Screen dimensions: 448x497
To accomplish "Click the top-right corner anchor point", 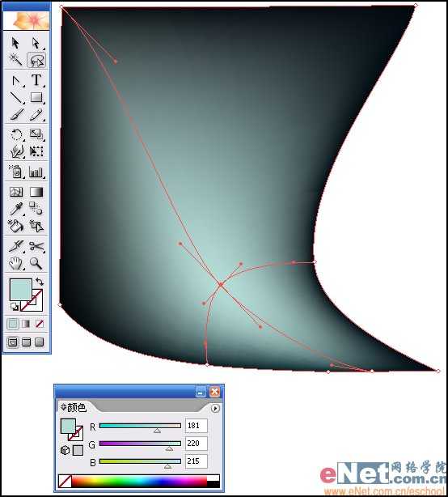I will (416, 6).
